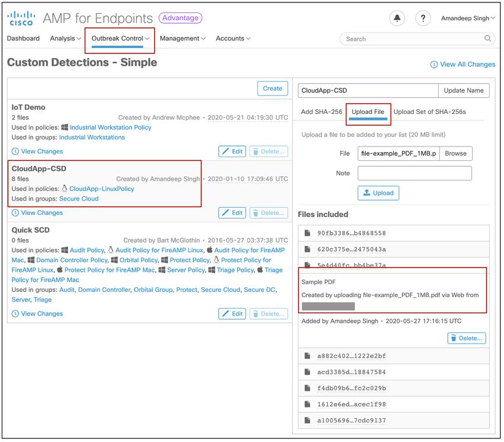504x442 pixels.
Task: Open View All Changes link
Action: [x=467, y=64]
